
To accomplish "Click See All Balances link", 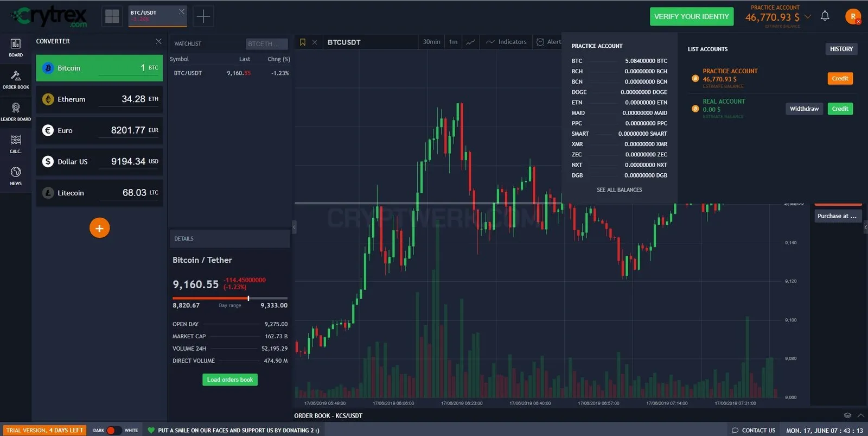I will pos(620,190).
